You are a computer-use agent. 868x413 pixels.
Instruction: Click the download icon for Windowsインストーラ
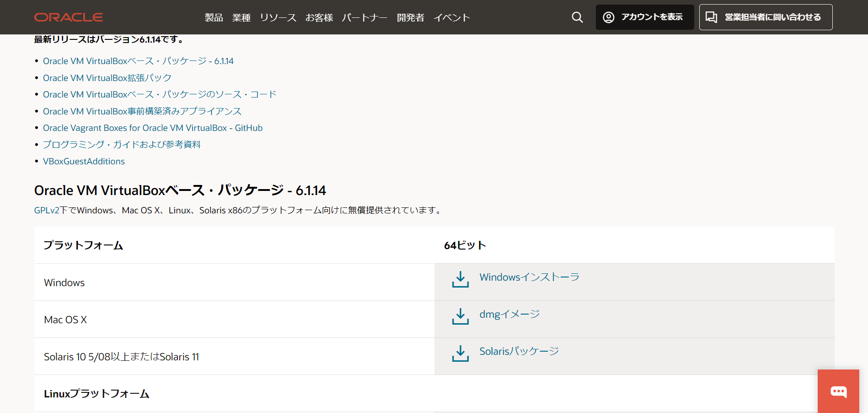[460, 279]
